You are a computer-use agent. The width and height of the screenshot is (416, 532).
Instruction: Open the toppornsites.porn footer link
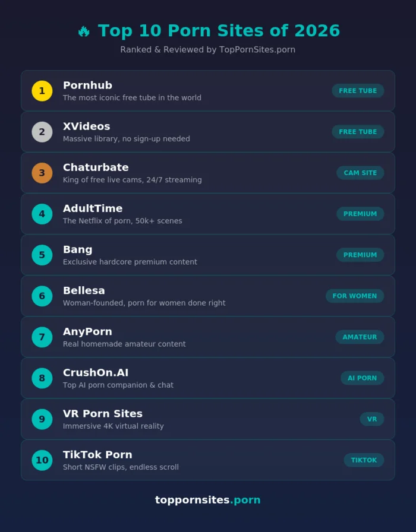[x=208, y=500]
